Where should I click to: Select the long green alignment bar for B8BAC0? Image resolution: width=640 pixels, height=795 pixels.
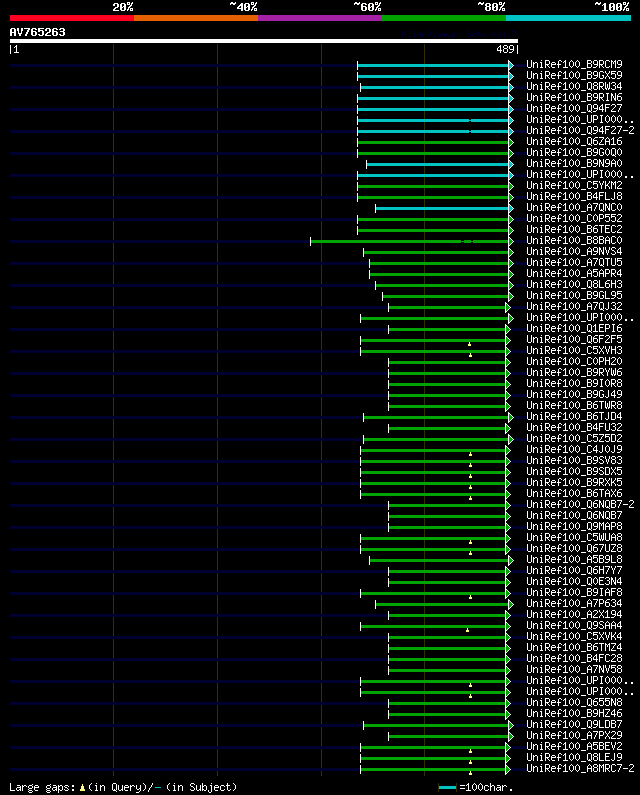(409, 242)
